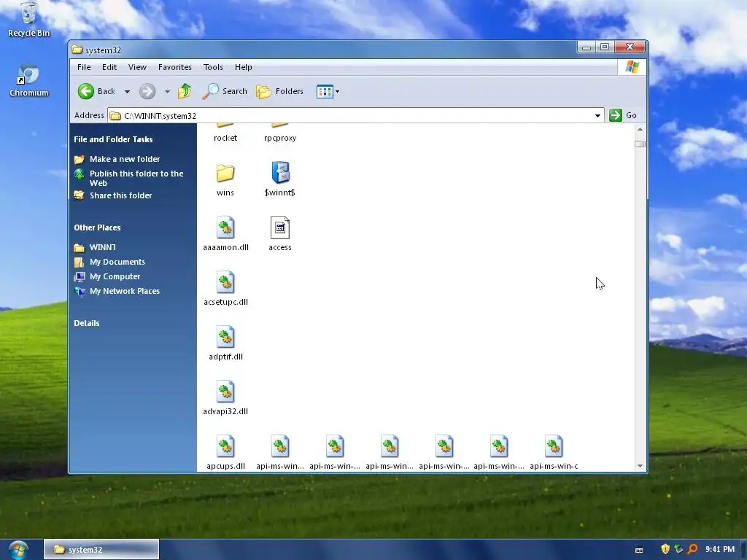This screenshot has height=560, width=747.
Task: Expand the address bar dropdown
Action: (597, 116)
